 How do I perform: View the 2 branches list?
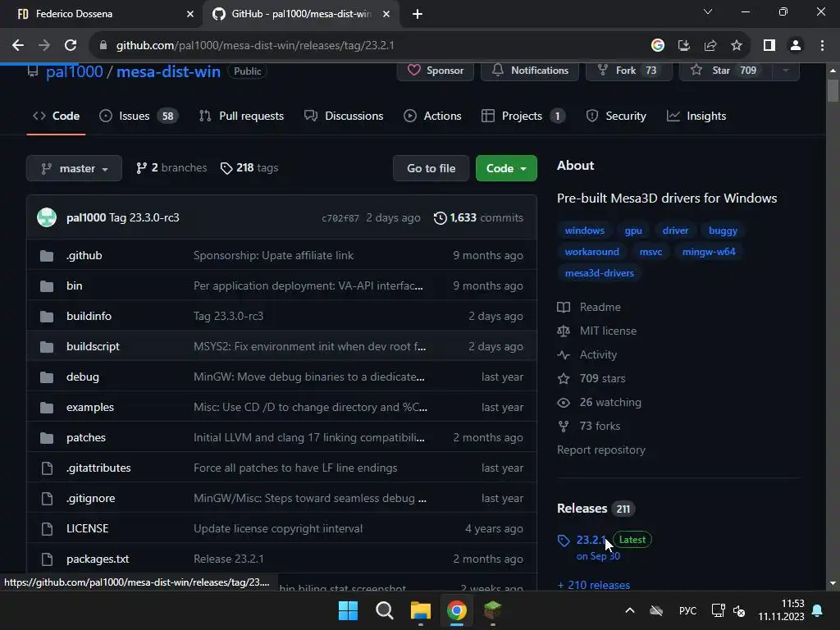(171, 168)
